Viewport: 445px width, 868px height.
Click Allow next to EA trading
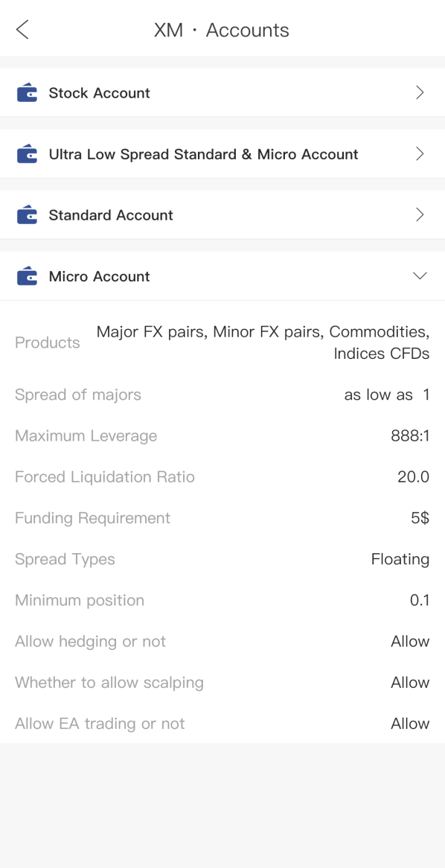click(x=410, y=724)
